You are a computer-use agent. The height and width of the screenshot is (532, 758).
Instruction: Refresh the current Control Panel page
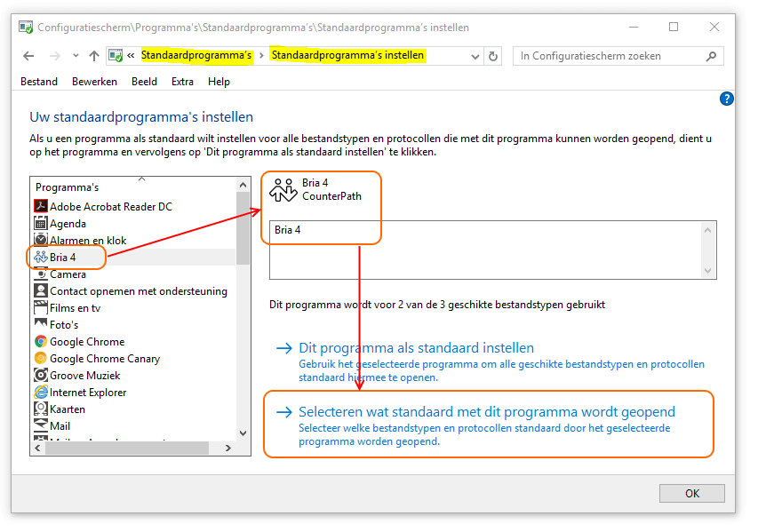493,57
